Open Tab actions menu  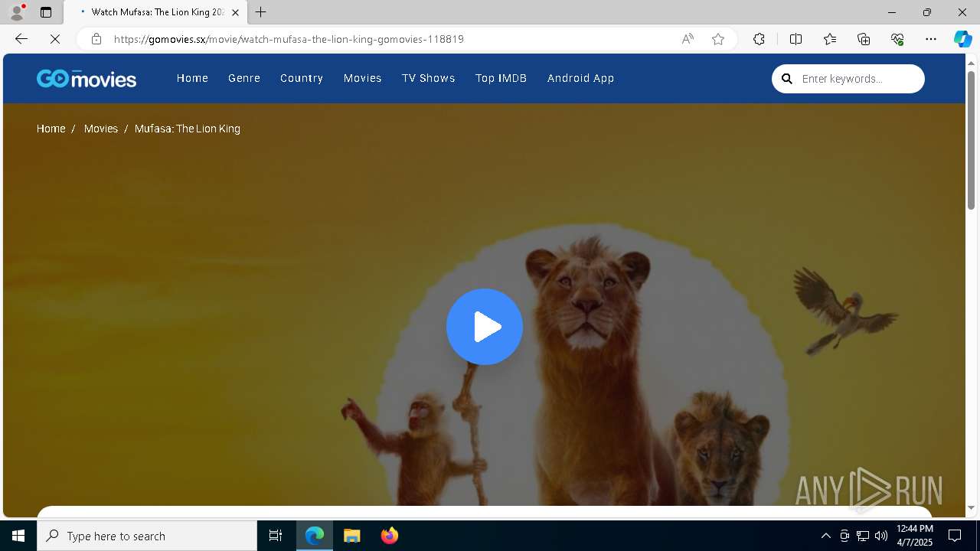pyautogui.click(x=46, y=12)
